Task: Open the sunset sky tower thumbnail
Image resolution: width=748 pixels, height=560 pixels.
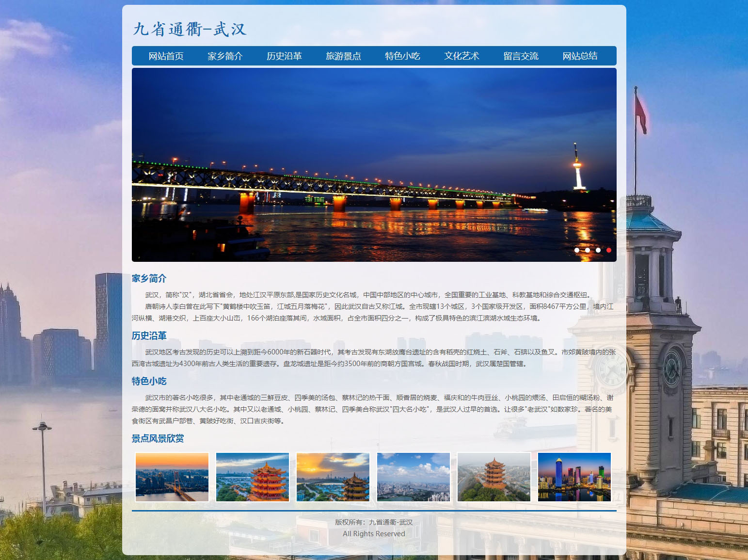Action: pos(333,477)
